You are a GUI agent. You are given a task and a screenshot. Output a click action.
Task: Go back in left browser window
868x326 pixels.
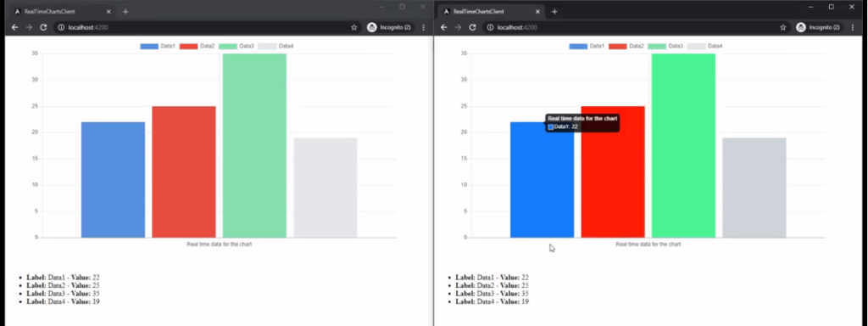coord(15,27)
